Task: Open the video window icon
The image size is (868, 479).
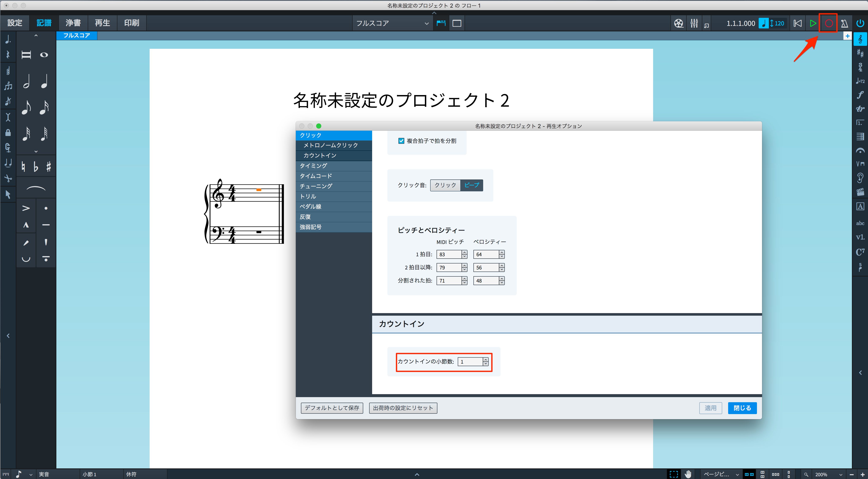Action: 678,23
